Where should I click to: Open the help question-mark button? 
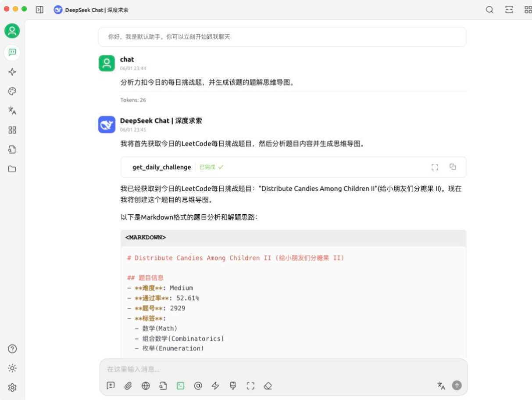click(x=12, y=349)
